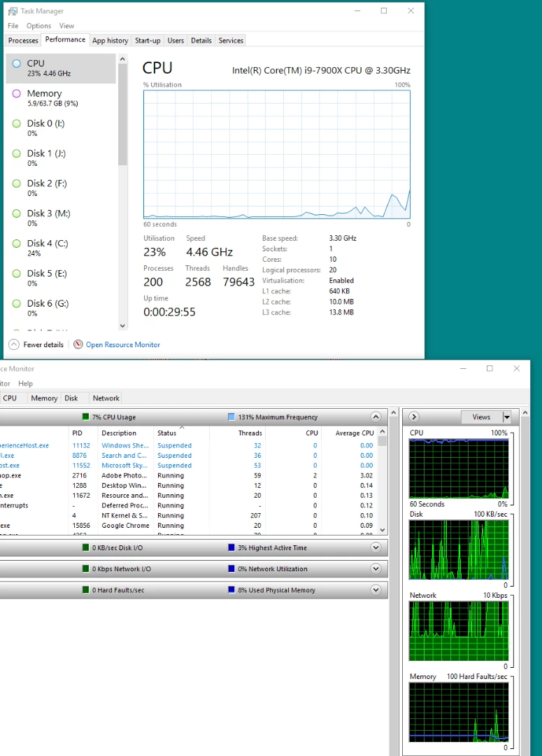Click the green CPU Usage indicator square
The height and width of the screenshot is (756, 542).
[86, 416]
